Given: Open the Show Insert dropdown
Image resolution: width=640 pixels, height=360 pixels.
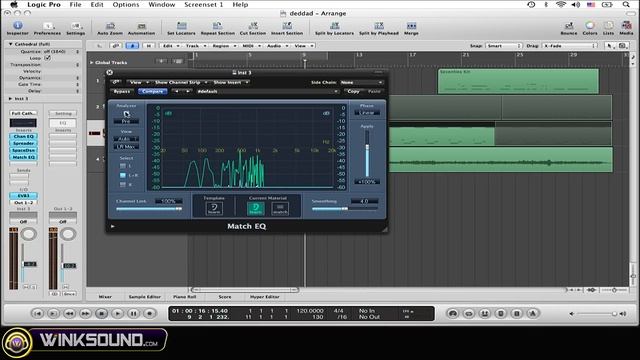Looking at the screenshot, I should click(230, 82).
